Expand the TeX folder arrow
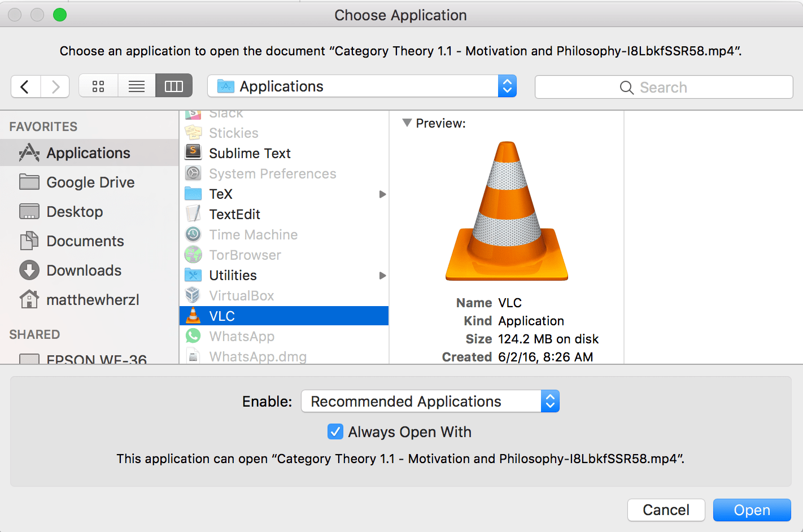 coord(382,194)
